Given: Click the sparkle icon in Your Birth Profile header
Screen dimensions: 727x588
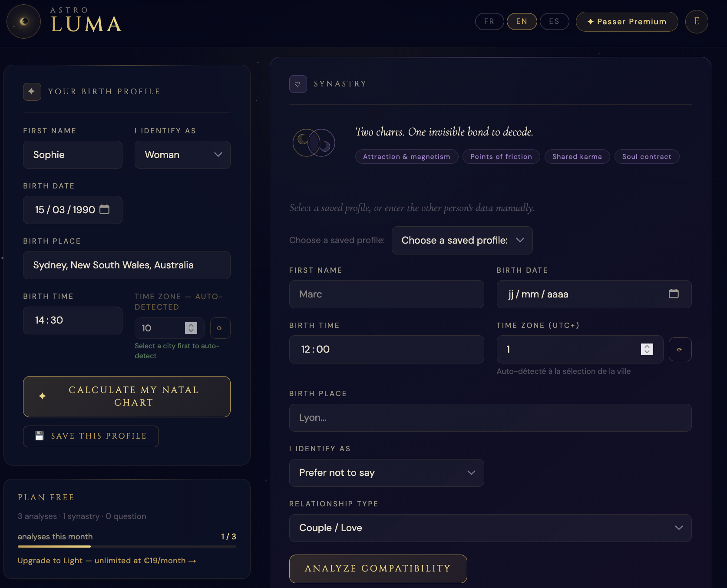Looking at the screenshot, I should 32,92.
